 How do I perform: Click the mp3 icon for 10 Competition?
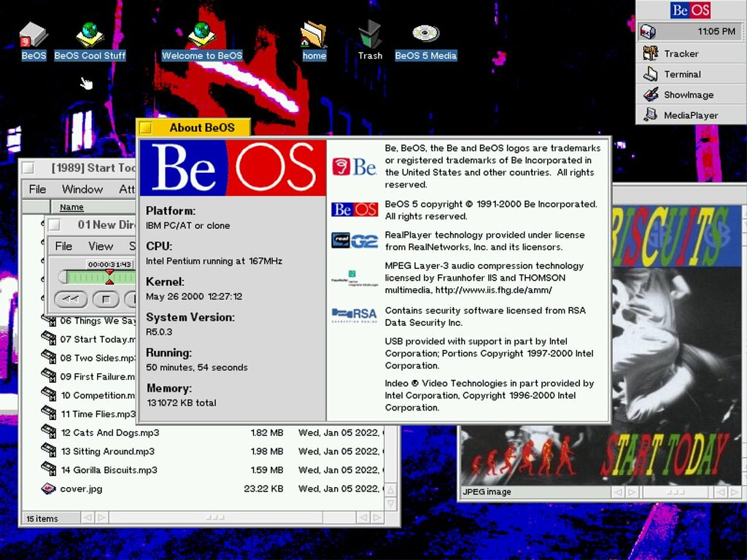coord(49,394)
